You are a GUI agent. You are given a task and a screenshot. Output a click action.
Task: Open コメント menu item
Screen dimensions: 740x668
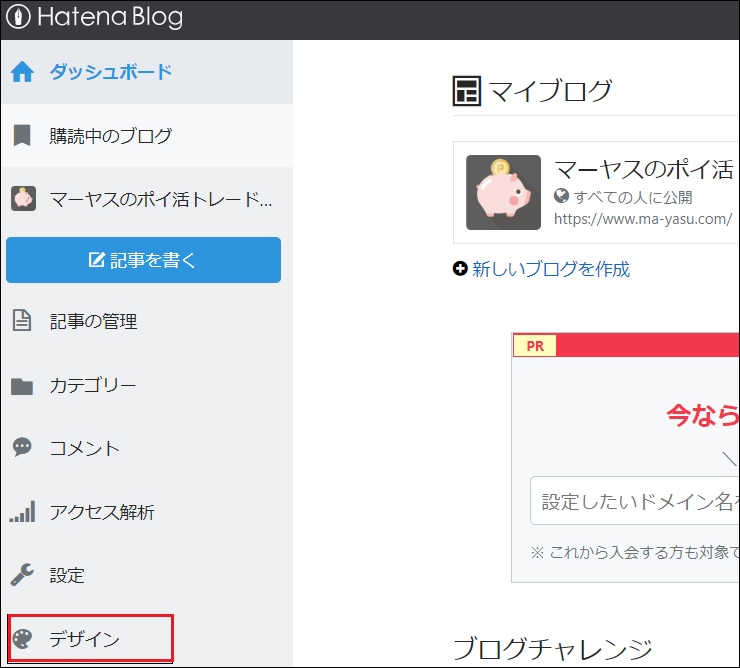pyautogui.click(x=85, y=448)
